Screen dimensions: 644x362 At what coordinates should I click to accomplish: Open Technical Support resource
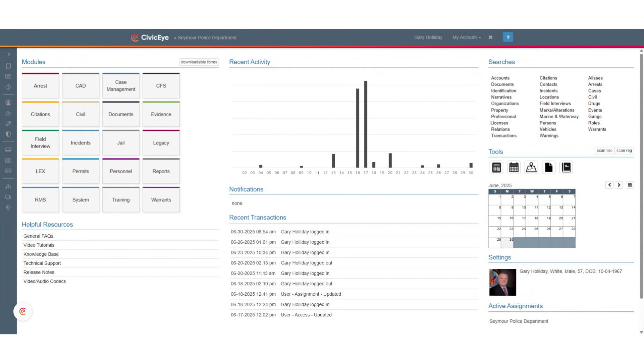click(42, 263)
